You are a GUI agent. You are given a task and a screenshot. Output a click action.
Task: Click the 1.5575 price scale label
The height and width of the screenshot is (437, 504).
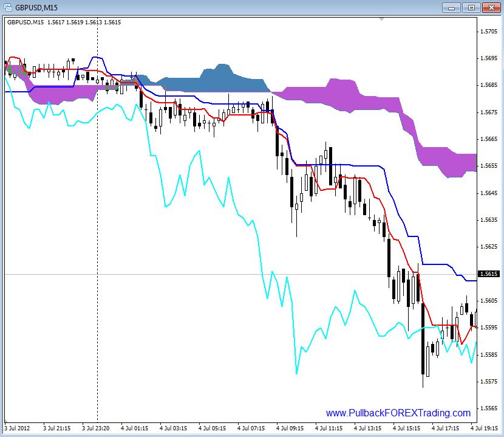click(489, 381)
